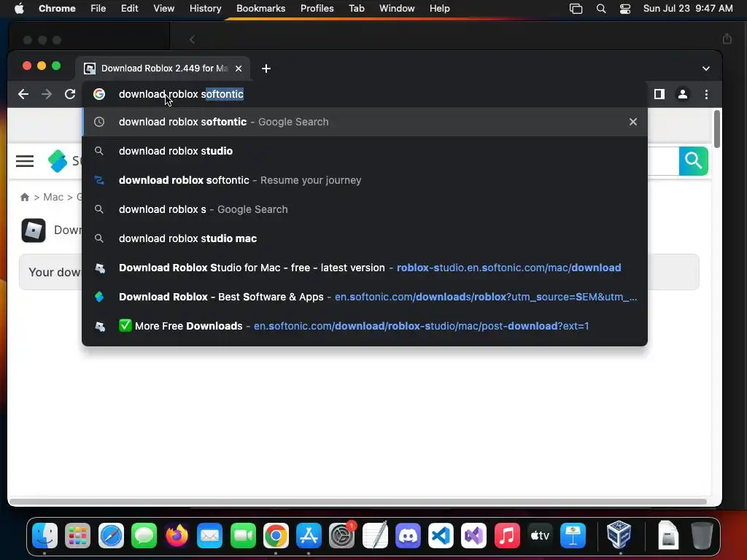The height and width of the screenshot is (560, 747).
Task: Close the Download Roblox 2.449 tab
Action: click(239, 69)
